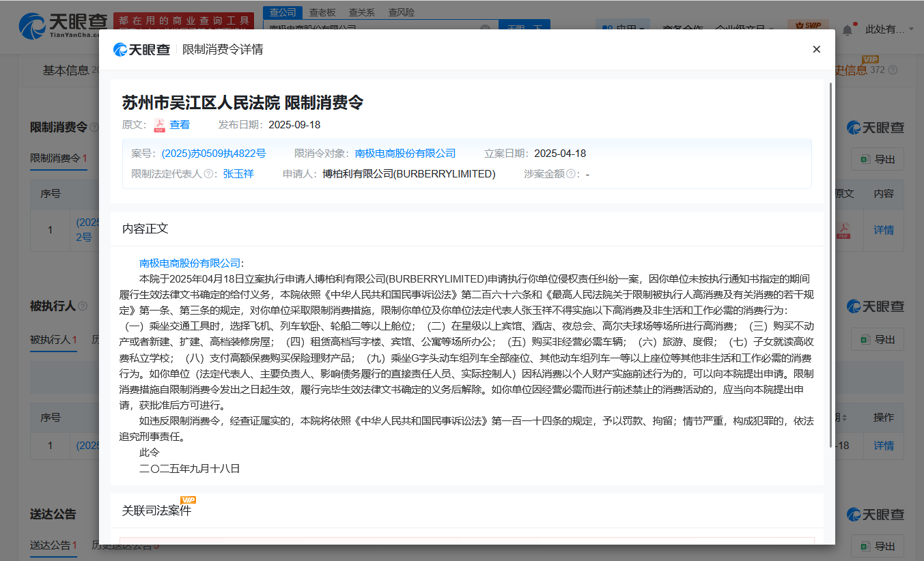The height and width of the screenshot is (561, 924).
Task: Click the notification bell icon in the top bar
Action: 847,29
